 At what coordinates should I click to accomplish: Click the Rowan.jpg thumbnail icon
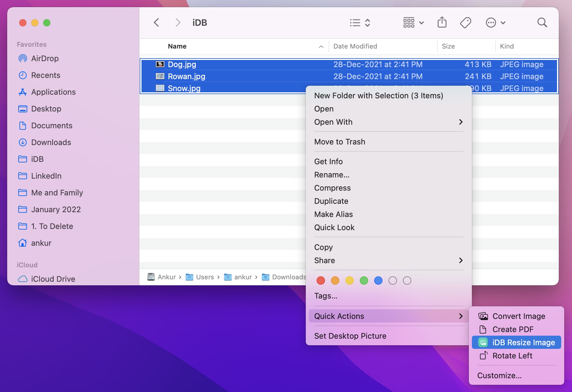click(x=160, y=76)
